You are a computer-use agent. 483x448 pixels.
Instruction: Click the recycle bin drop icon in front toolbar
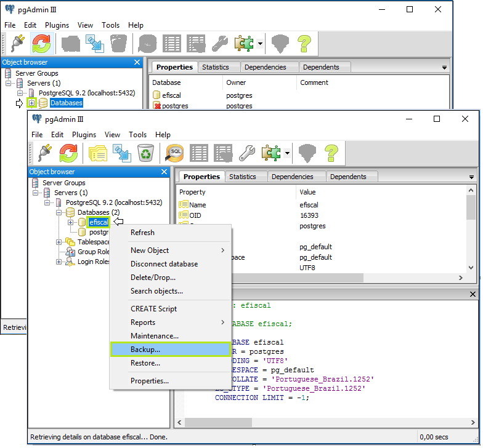(145, 153)
